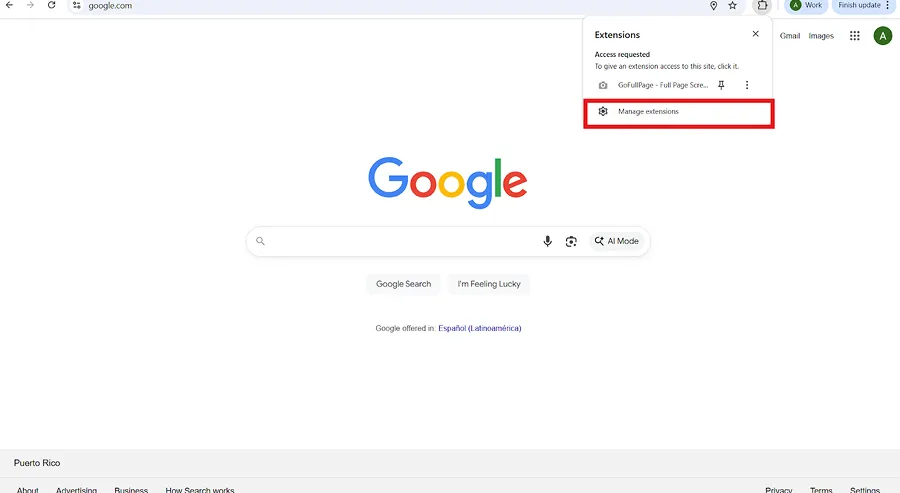Go back to the previous page
Screen dimensions: 900x493
[x=10, y=5]
